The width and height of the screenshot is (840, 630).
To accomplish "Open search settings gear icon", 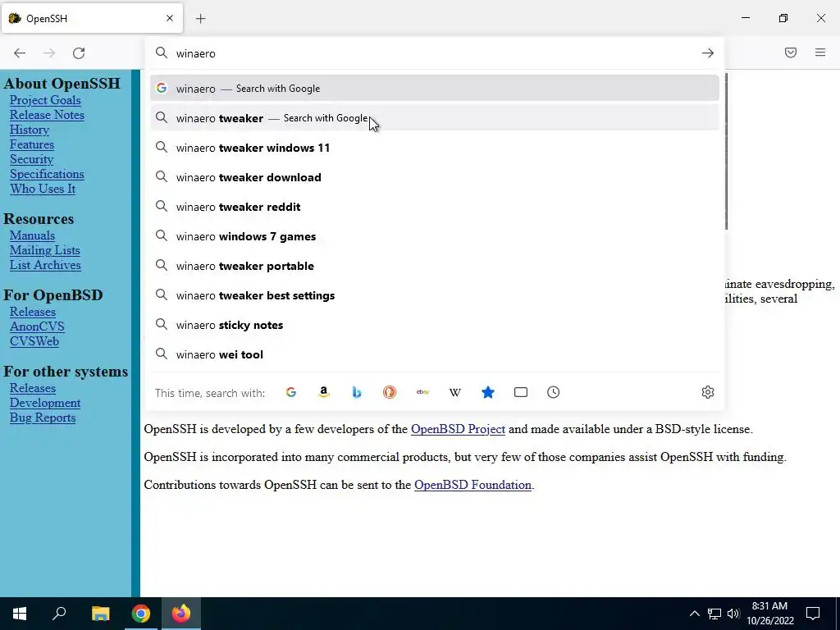I will click(708, 392).
